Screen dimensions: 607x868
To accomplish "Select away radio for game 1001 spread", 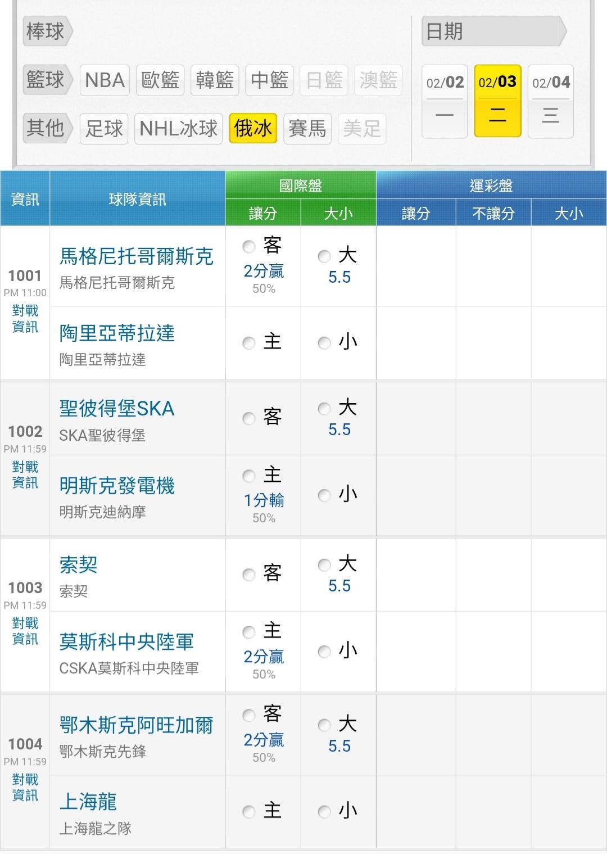I will 248,247.
